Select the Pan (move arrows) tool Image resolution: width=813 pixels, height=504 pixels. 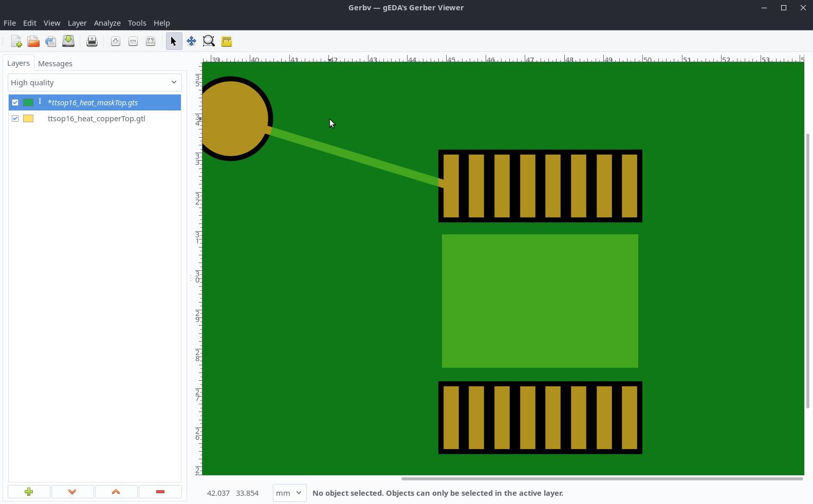[191, 42]
